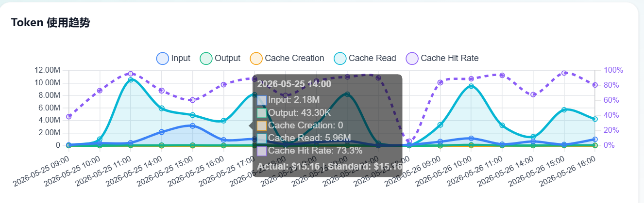Toggle the Cache Creation legend circle
The image size is (644, 203).
(256, 58)
